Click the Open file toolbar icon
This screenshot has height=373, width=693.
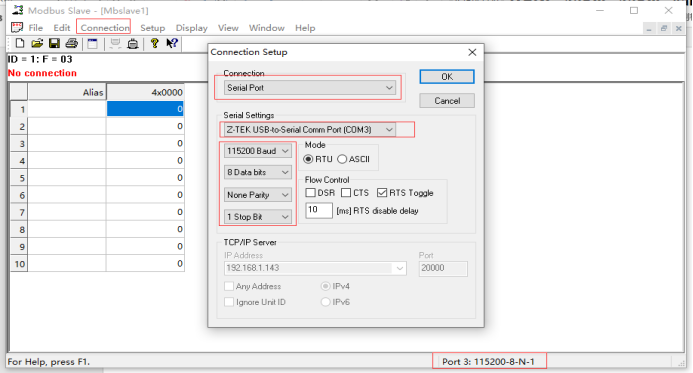37,43
